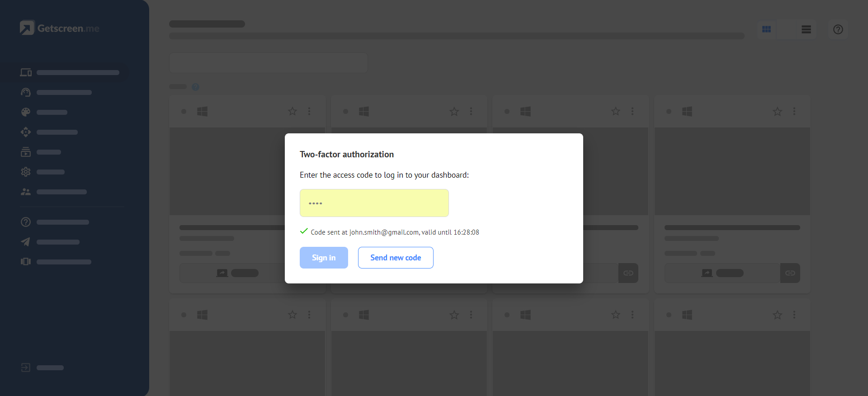The width and height of the screenshot is (868, 396).
Task: Click Windows logo on first top-row card
Action: click(202, 111)
